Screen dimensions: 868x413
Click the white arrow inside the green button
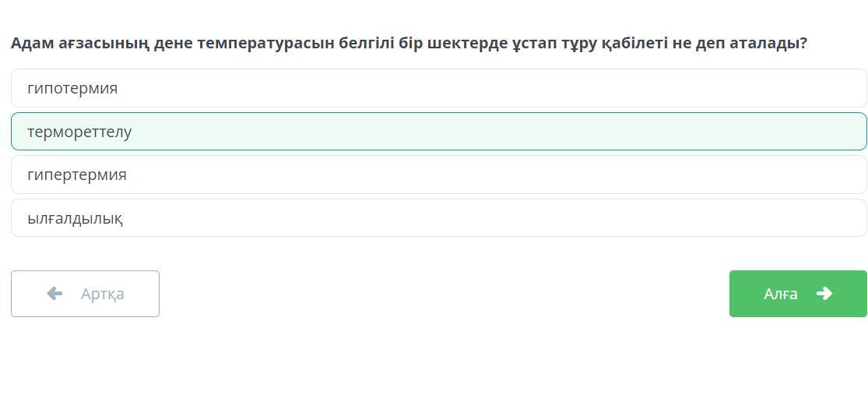(824, 293)
